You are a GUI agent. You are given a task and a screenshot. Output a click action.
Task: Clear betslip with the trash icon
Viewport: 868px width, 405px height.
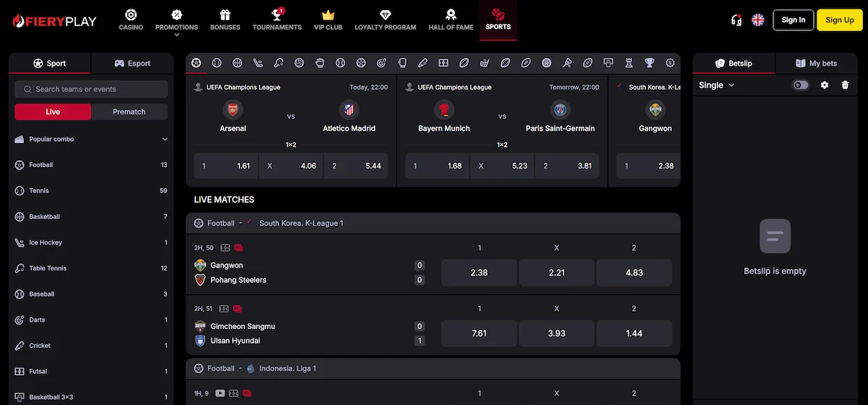[845, 85]
